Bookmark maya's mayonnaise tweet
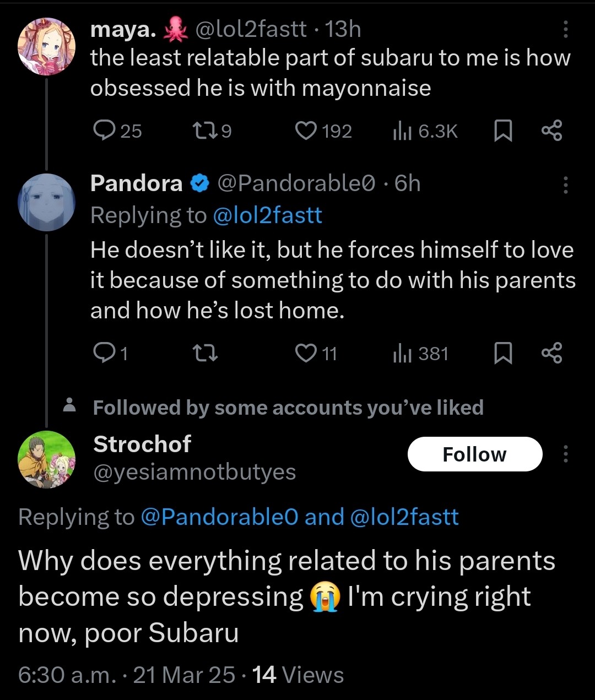 pos(502,131)
